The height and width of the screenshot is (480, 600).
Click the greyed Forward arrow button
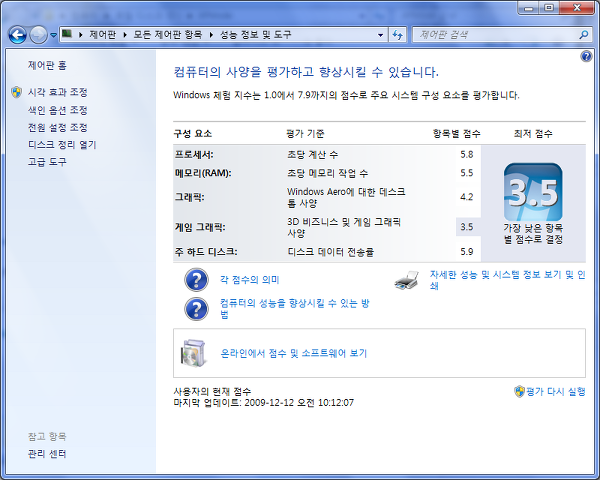point(38,35)
